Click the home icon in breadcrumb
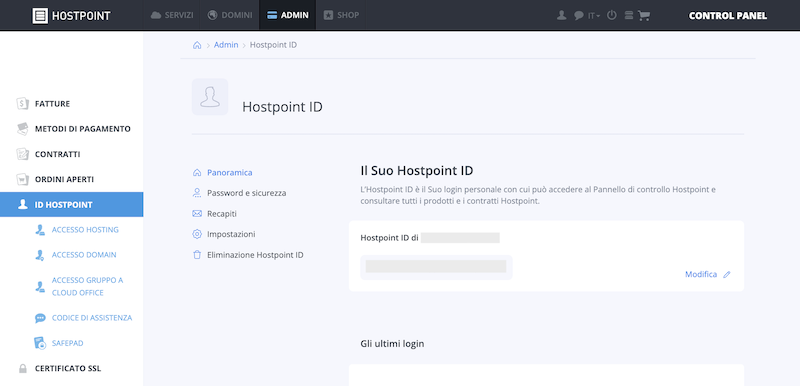This screenshot has width=800, height=386. pos(197,45)
